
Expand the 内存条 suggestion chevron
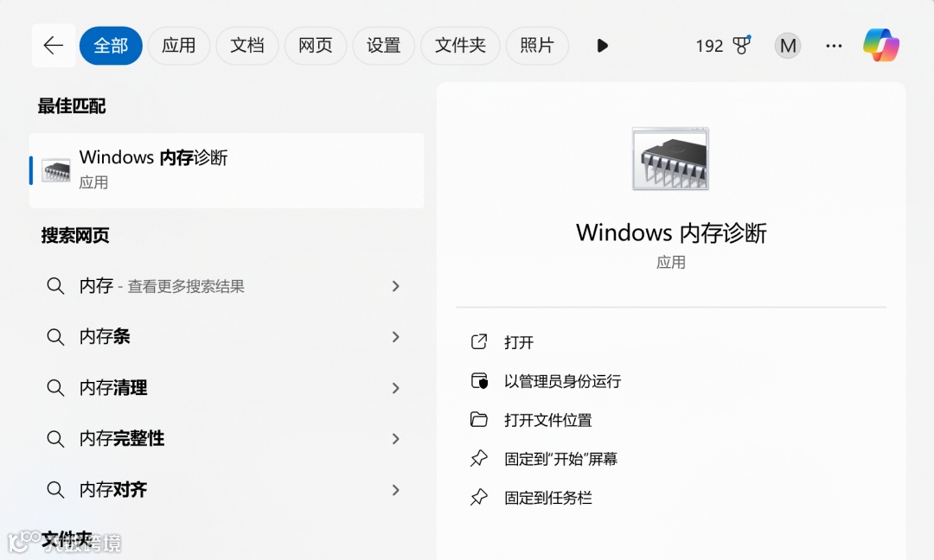395,337
